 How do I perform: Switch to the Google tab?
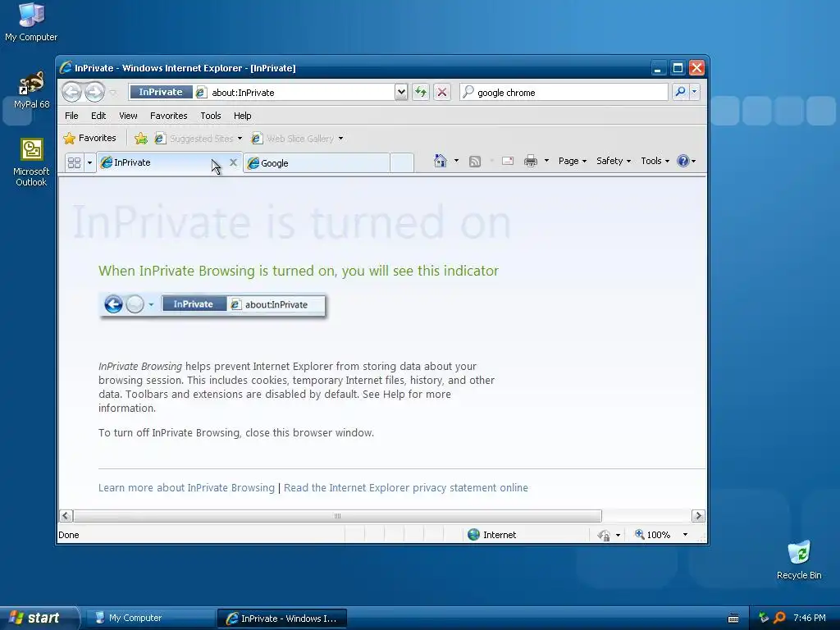coord(316,163)
